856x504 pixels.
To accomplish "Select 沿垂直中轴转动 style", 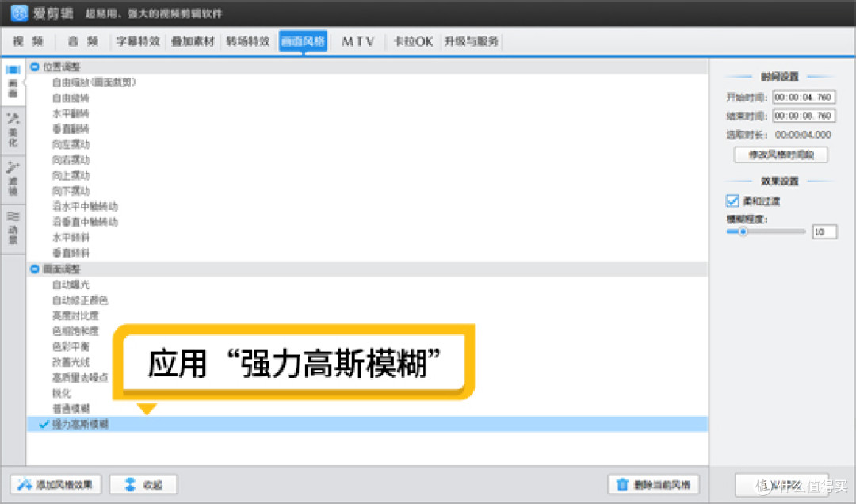I will 85,222.
